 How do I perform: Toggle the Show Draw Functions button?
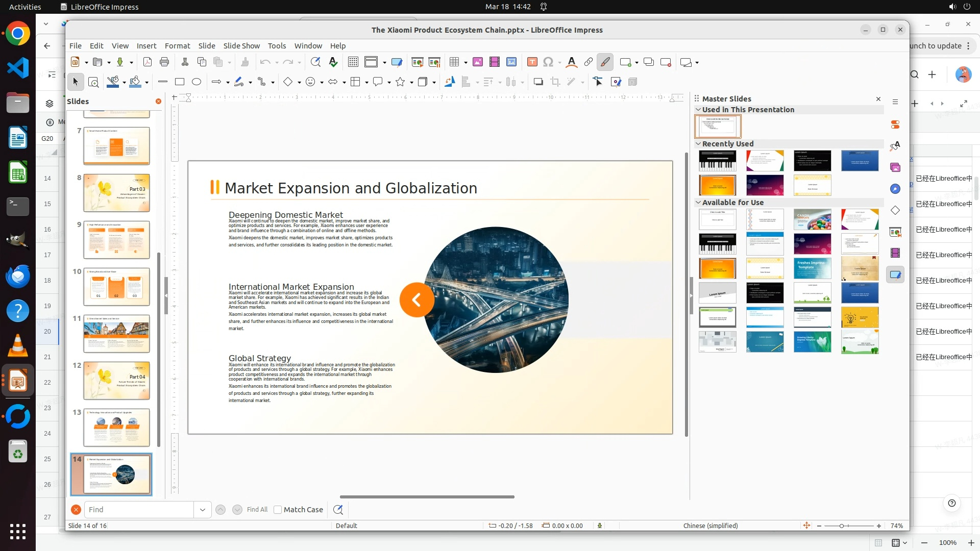pyautogui.click(x=605, y=62)
